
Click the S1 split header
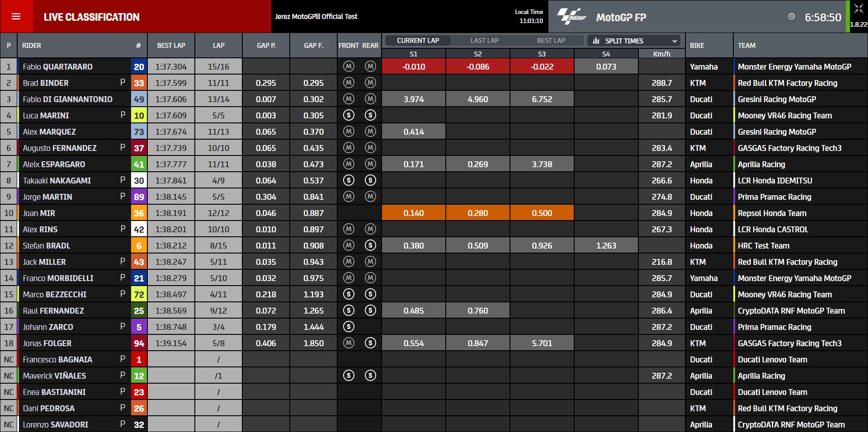(414, 54)
